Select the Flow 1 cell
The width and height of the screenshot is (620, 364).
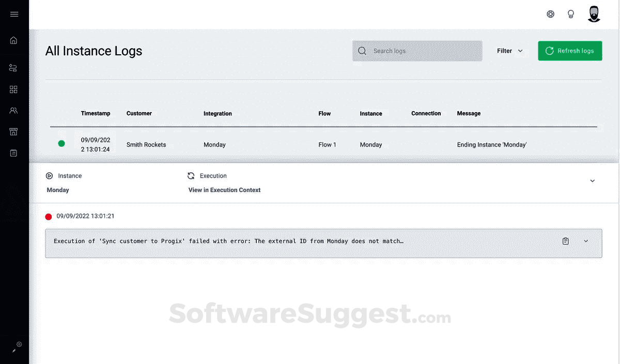[327, 145]
